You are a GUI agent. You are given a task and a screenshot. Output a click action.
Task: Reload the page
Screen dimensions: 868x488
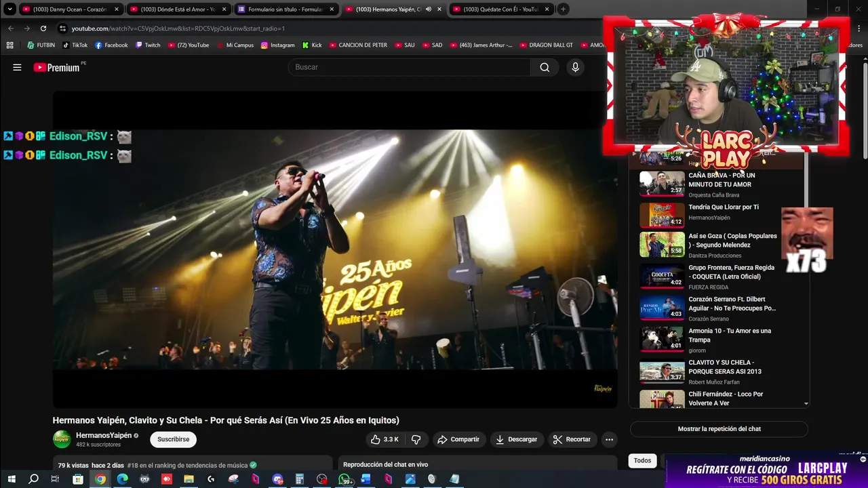tap(43, 28)
